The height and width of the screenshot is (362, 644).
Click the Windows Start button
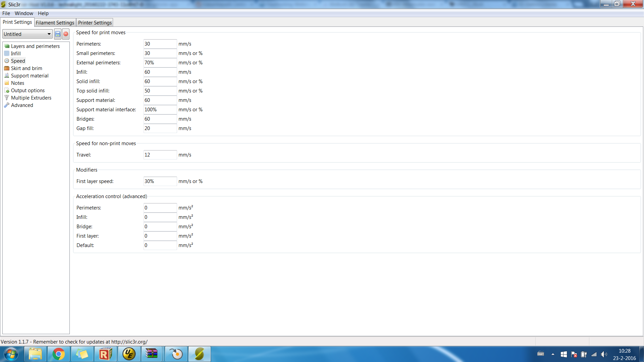click(11, 354)
